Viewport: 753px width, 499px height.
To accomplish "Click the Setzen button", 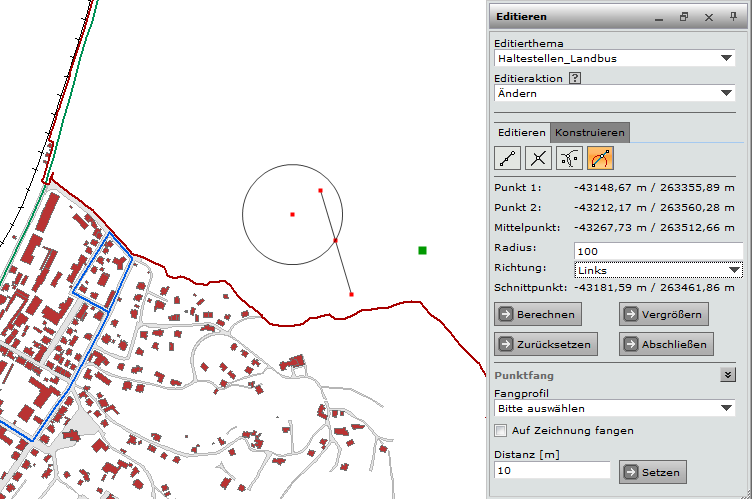I will pyautogui.click(x=652, y=472).
